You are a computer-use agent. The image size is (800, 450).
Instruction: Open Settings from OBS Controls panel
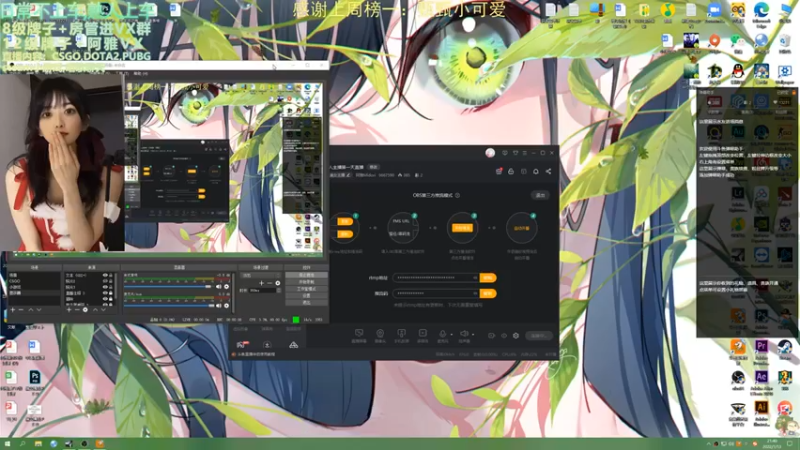pos(306,295)
